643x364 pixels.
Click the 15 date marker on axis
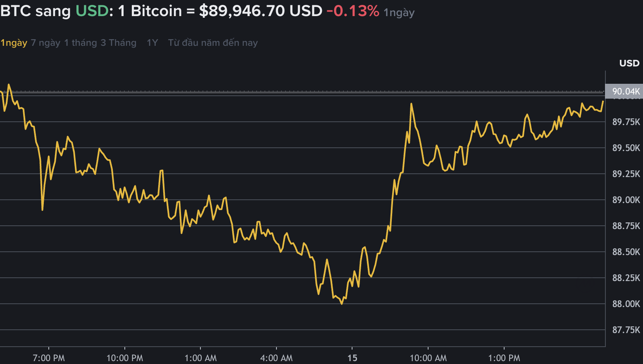(x=352, y=357)
